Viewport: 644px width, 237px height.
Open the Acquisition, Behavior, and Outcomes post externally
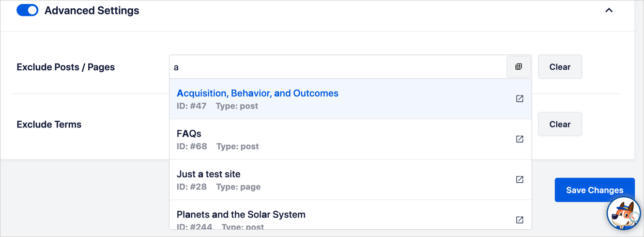[520, 99]
